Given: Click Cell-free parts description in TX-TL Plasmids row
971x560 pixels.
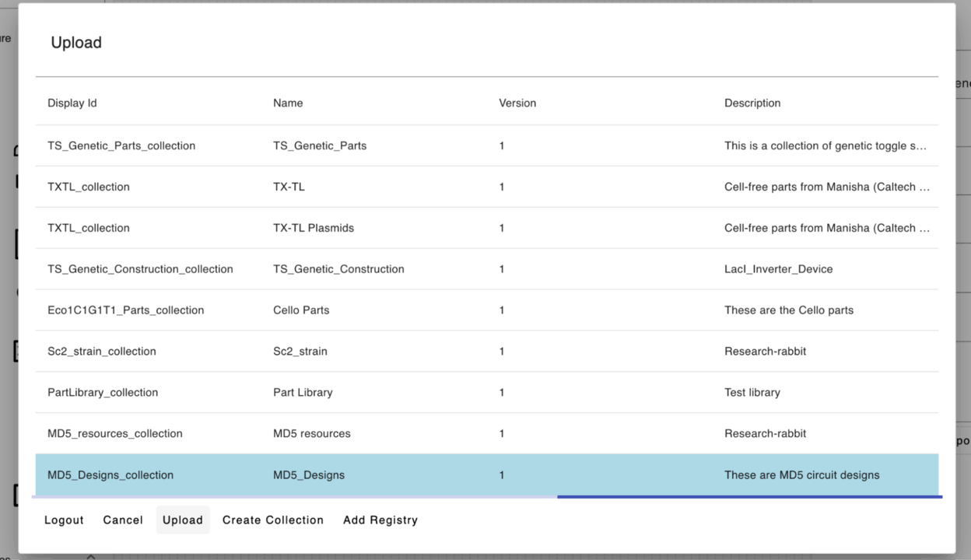Looking at the screenshot, I should tap(827, 228).
